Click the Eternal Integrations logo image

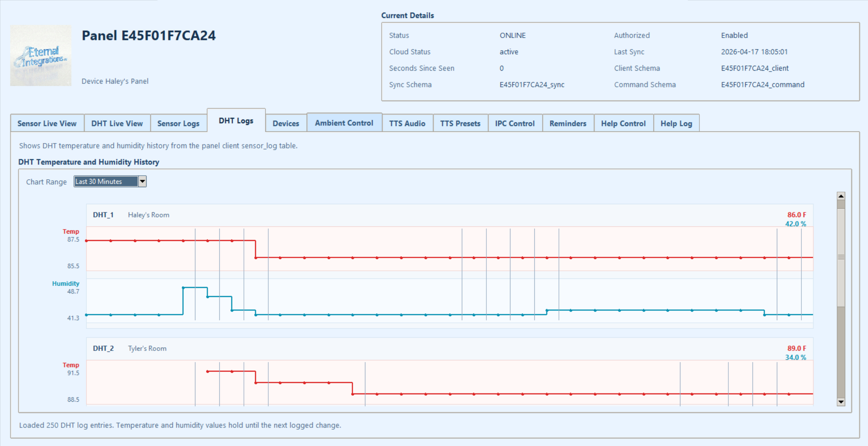tap(41, 56)
